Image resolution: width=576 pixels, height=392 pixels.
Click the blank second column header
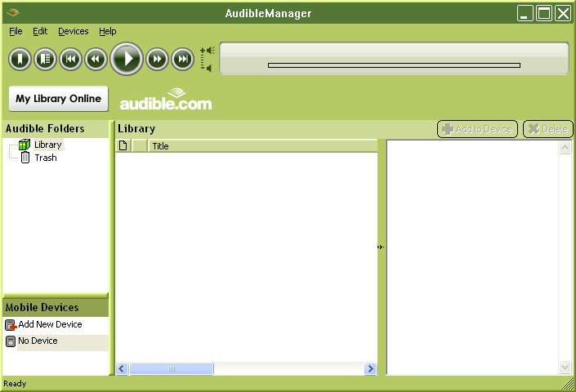[x=140, y=146]
